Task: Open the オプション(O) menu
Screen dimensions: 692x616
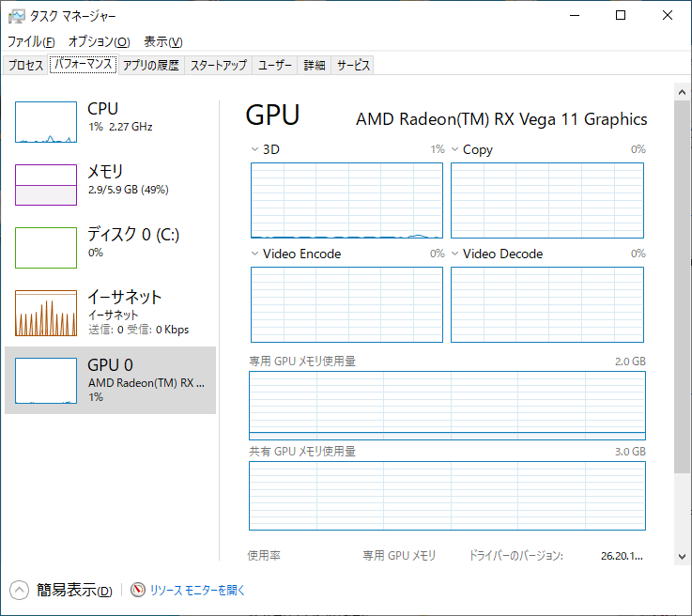Action: [x=100, y=42]
